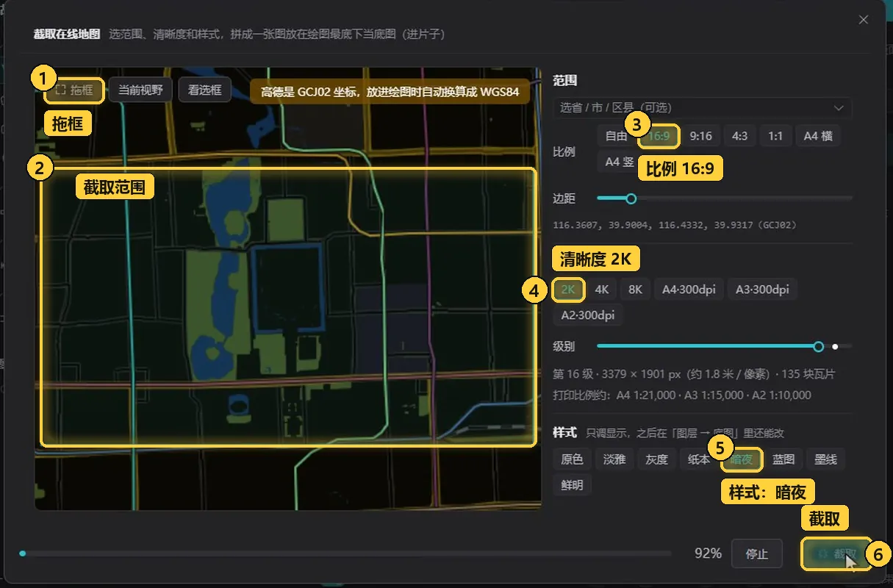
Task: Use 当前视野 as capture range
Action: pos(140,90)
